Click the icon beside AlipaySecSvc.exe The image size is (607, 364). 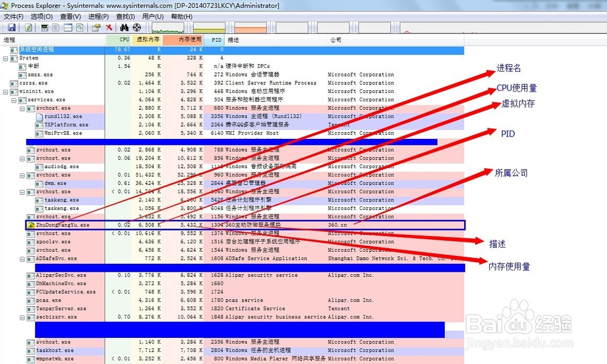pyautogui.click(x=31, y=276)
